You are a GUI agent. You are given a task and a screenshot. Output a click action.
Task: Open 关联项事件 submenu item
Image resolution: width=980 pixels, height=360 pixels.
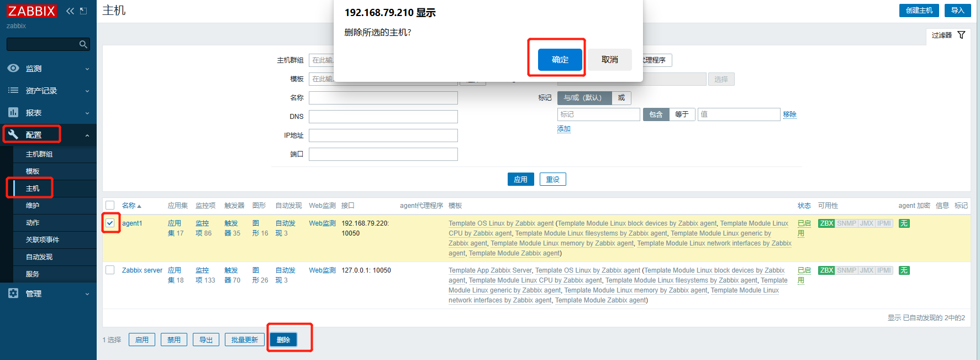click(43, 240)
